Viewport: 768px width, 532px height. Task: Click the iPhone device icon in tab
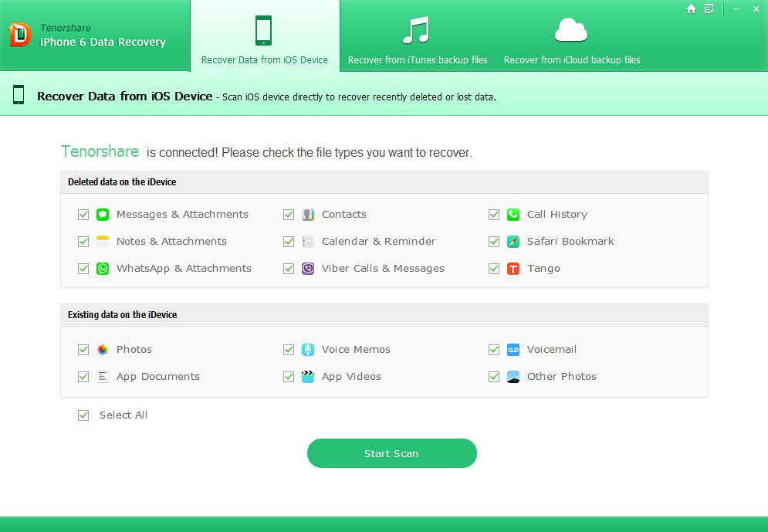click(x=263, y=30)
